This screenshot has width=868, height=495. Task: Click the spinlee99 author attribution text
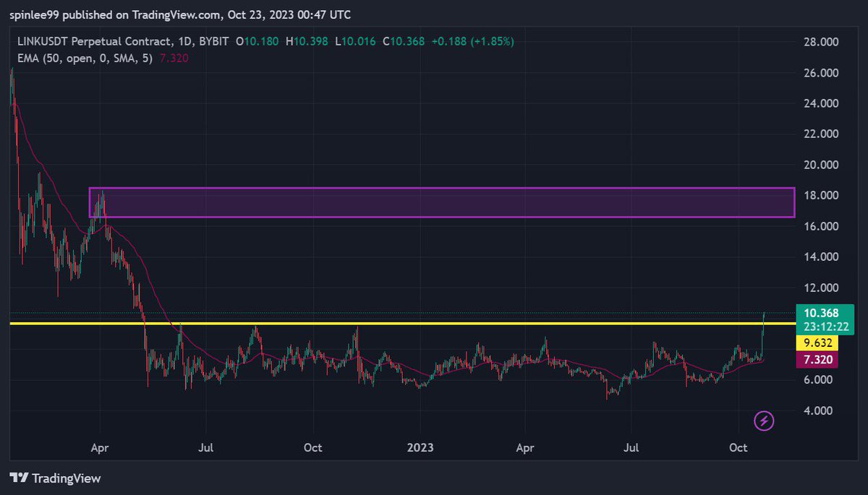tap(33, 14)
